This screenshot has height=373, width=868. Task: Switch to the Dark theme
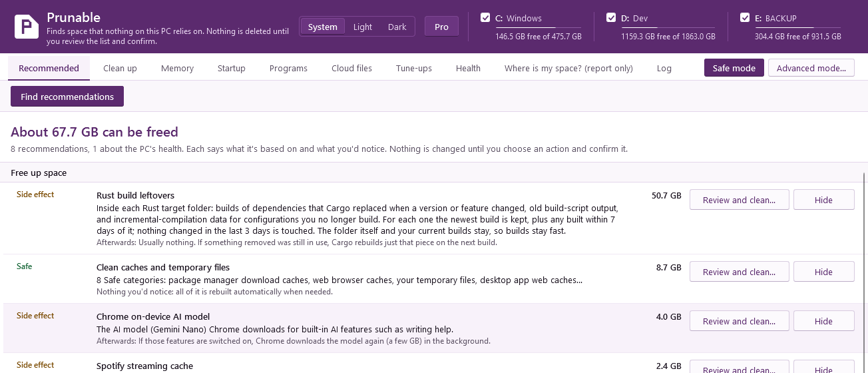click(397, 27)
